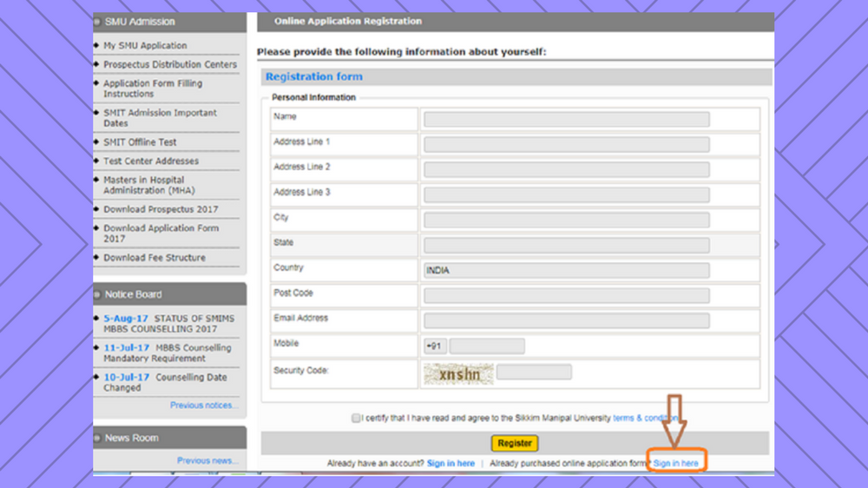Select the xnshn captcha image
Viewport: 868px width, 488px height.
(458, 374)
